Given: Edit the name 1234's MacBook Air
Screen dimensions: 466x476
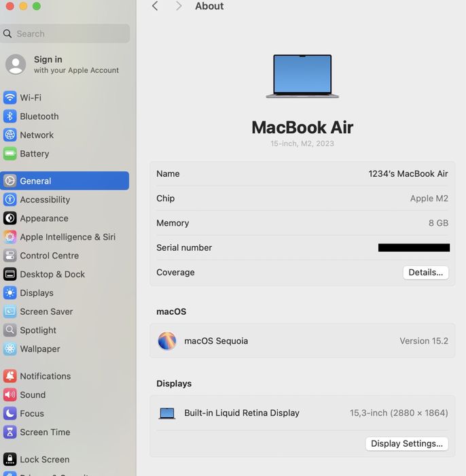Looking at the screenshot, I should pyautogui.click(x=408, y=174).
